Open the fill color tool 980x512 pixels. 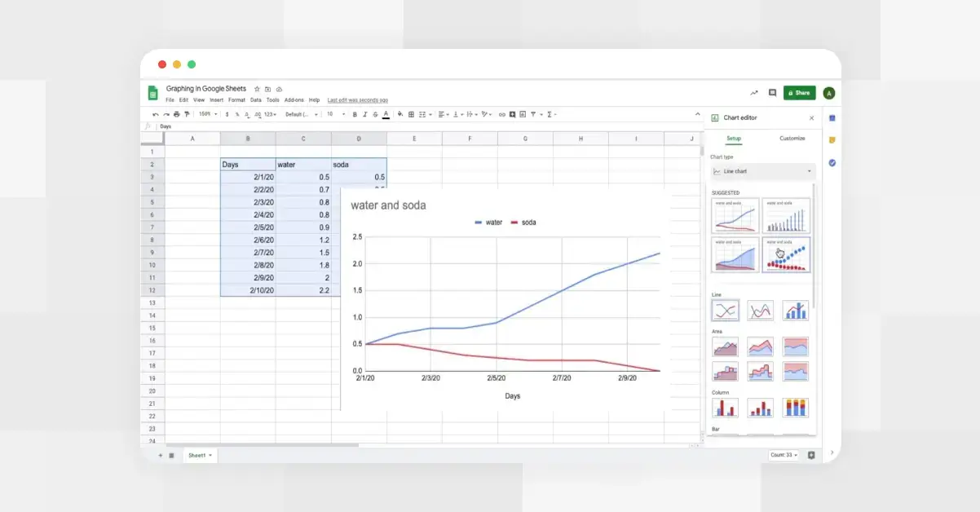400,114
